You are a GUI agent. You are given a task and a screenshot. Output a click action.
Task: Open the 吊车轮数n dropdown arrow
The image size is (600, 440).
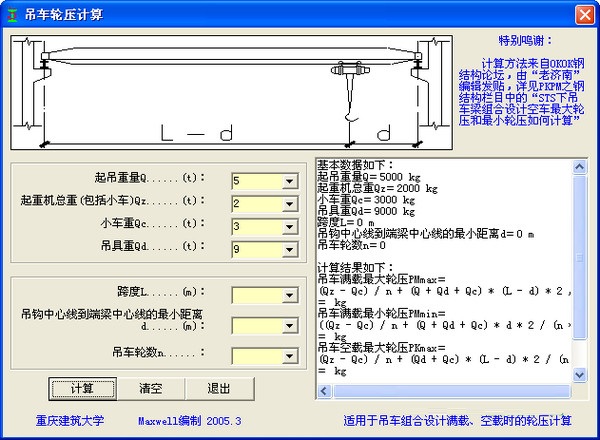290,356
